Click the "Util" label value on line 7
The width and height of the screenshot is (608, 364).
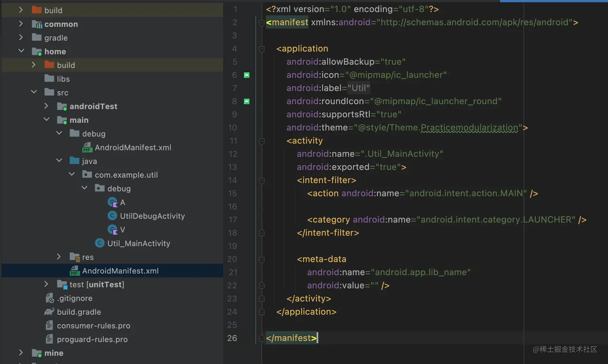click(359, 88)
